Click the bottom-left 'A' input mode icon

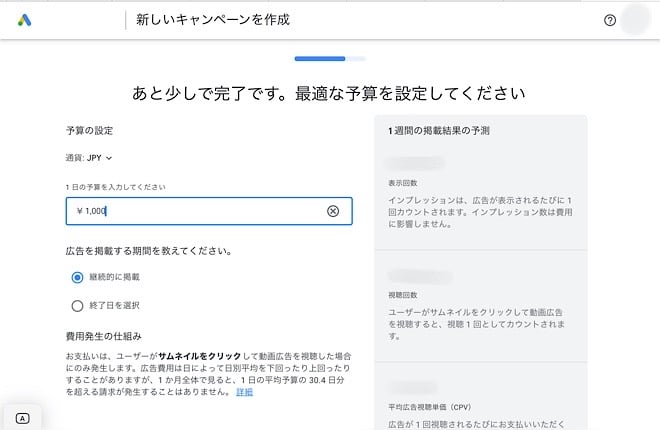[23, 418]
